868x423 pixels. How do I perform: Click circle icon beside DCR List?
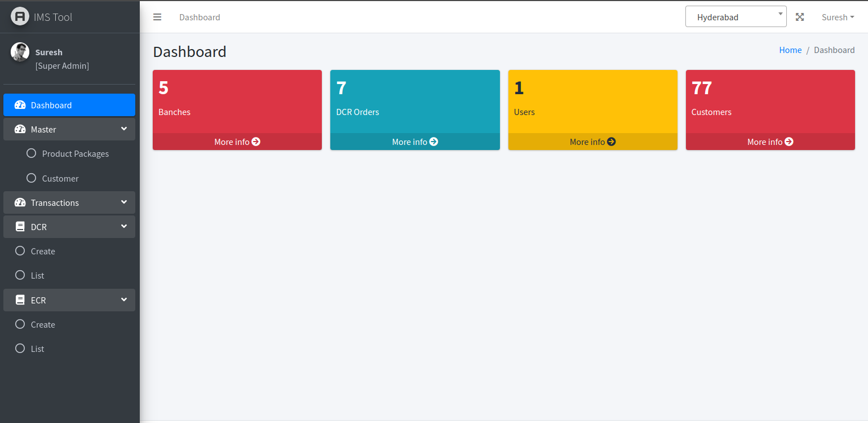tap(20, 275)
